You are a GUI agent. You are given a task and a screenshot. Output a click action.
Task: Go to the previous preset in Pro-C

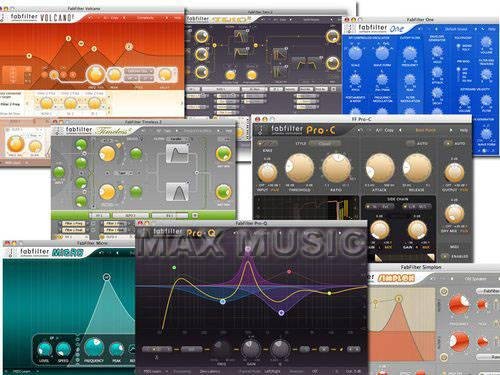(400, 130)
